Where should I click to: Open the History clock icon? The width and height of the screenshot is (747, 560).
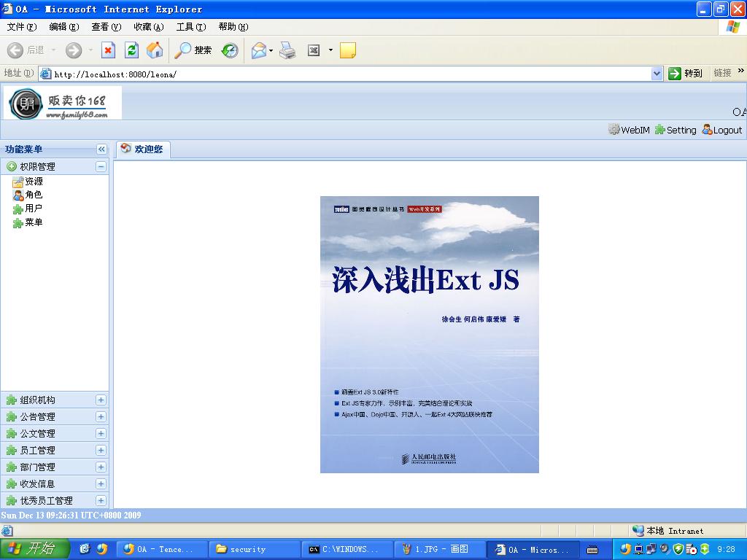coord(230,50)
